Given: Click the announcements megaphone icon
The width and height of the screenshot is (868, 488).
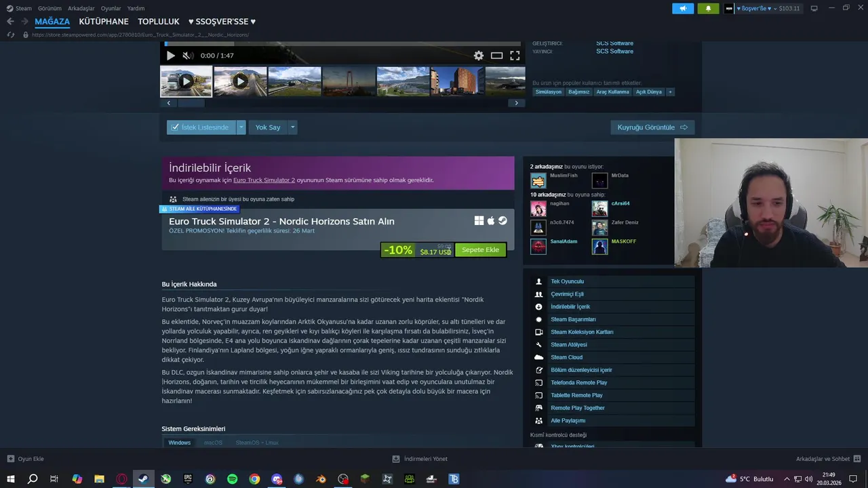Looking at the screenshot, I should (683, 8).
